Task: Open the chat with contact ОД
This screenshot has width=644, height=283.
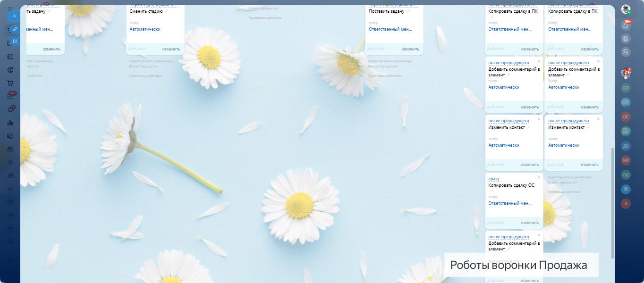Action: pos(626,175)
